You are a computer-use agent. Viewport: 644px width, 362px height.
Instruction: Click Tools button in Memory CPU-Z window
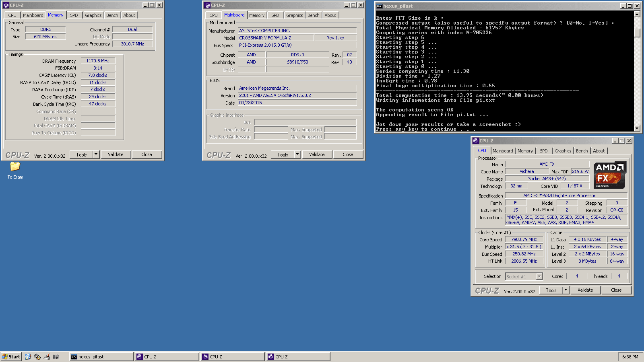click(82, 154)
